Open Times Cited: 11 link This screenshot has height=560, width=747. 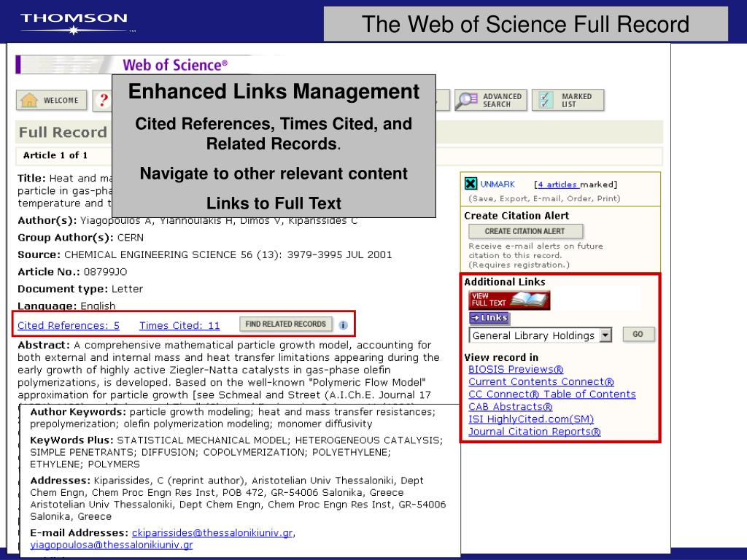point(179,325)
